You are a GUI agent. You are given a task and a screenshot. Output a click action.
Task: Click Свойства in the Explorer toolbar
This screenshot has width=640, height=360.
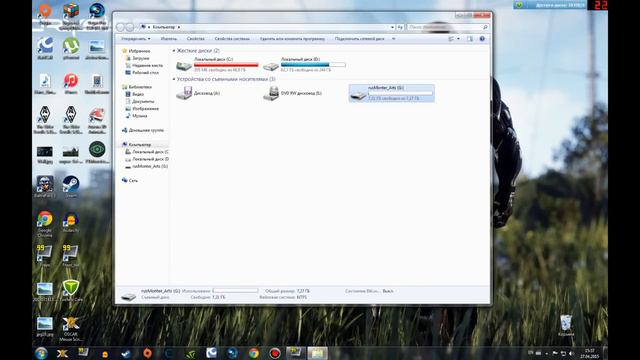[196, 39]
